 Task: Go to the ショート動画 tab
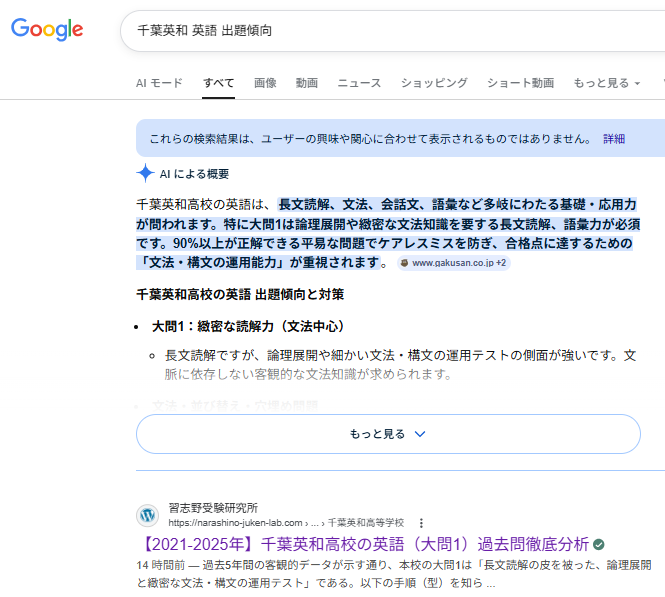point(520,83)
